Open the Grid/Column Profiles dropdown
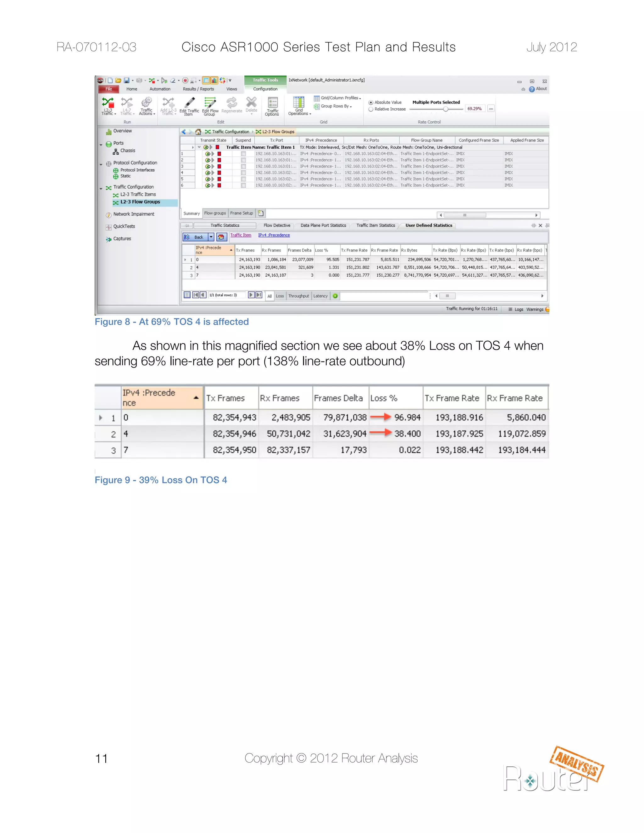Screen dimensions: 644x833 tap(337, 98)
